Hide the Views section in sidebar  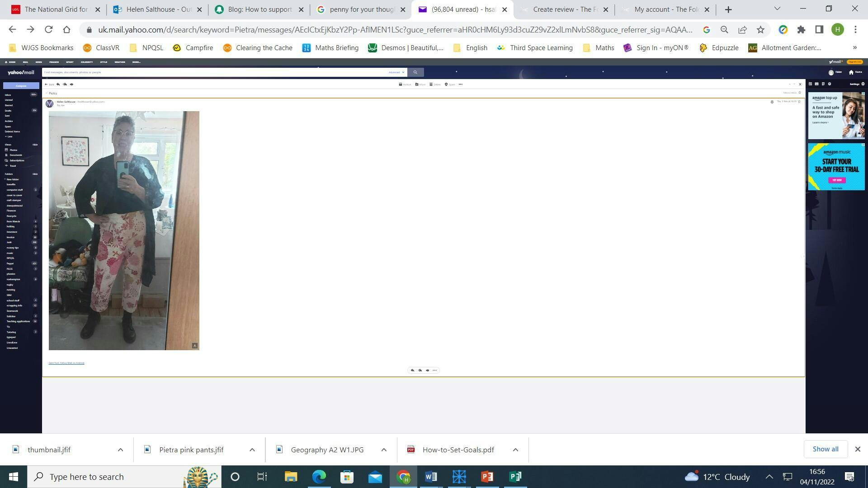coord(35,145)
